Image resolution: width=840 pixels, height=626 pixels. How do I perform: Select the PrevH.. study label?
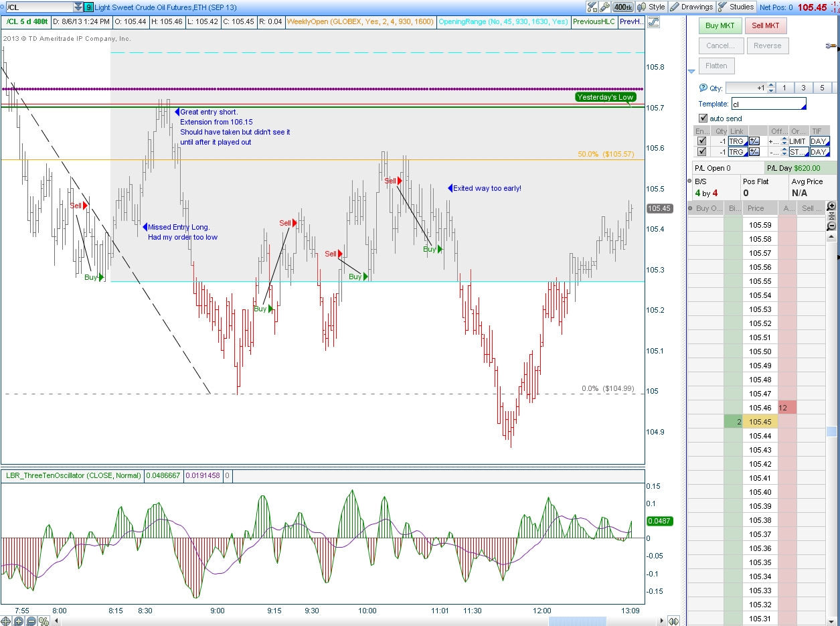(631, 21)
